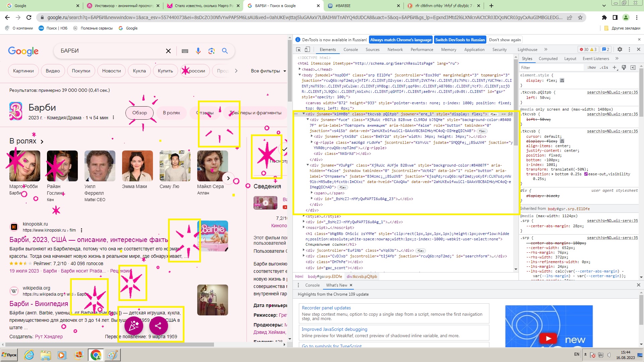Open Chrome extensions puzzle icon

[604, 17]
